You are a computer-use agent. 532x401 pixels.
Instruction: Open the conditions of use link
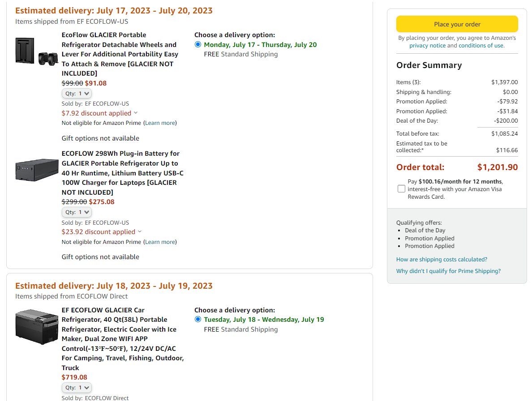click(481, 45)
